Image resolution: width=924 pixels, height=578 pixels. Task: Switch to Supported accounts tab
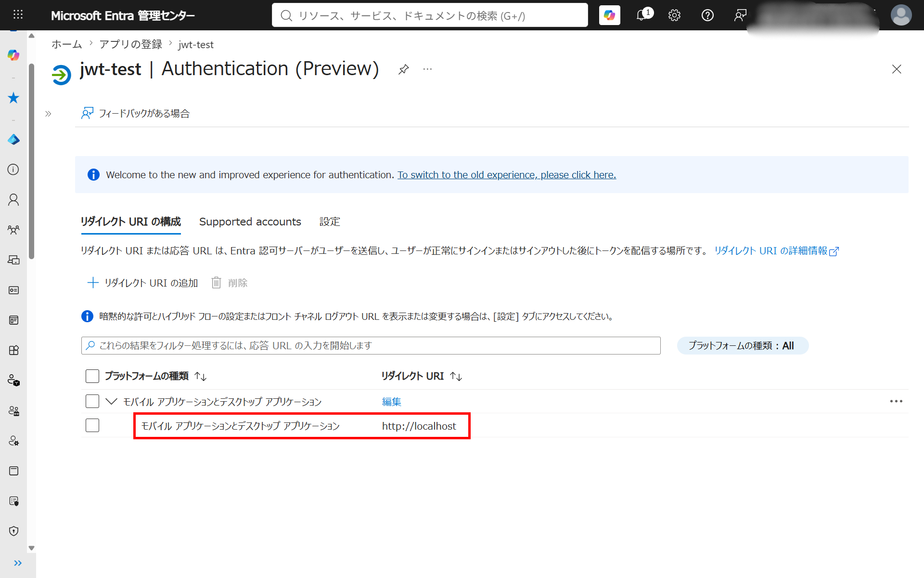pyautogui.click(x=250, y=222)
